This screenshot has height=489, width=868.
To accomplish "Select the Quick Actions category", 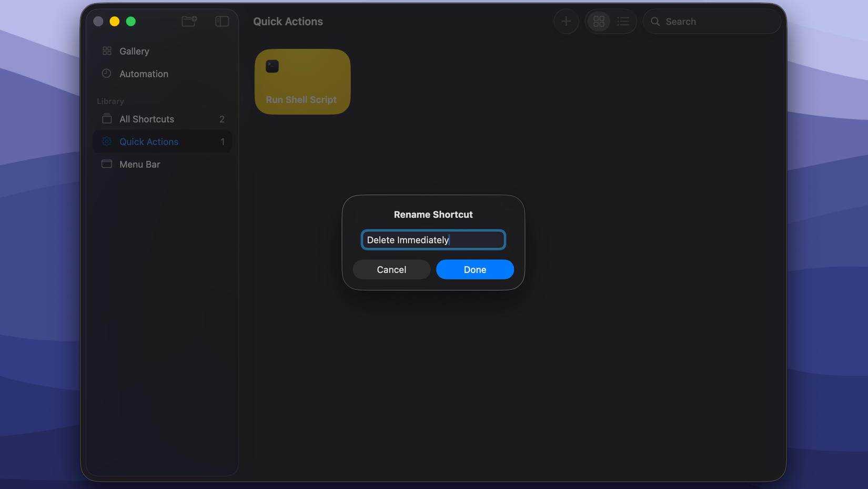I will (149, 141).
